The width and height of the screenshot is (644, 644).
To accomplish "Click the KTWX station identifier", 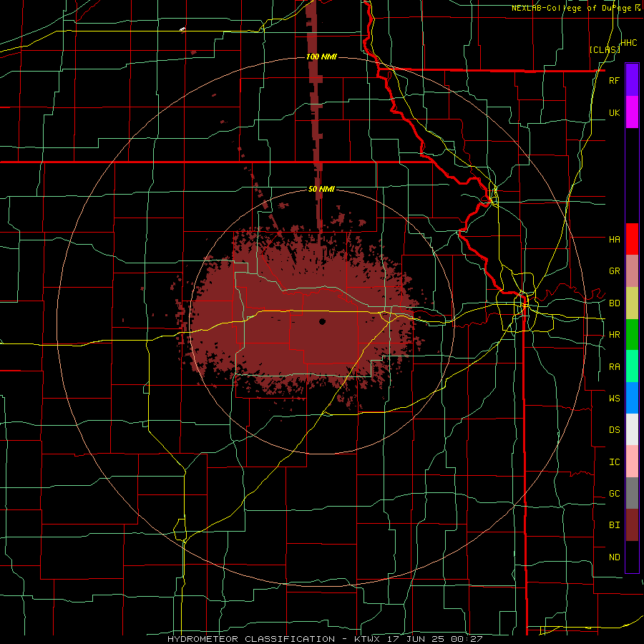I will (x=367, y=639).
